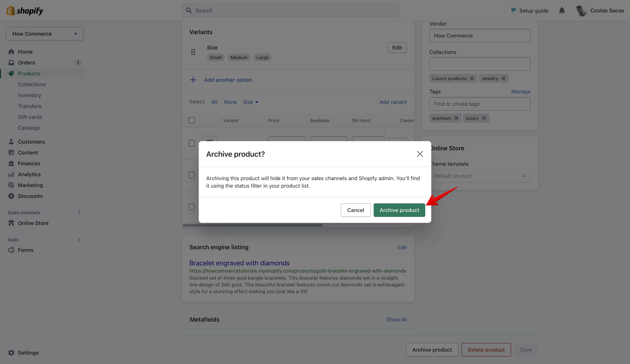630x364 pixels.
Task: Open Online Store sales channel
Action: 33,223
